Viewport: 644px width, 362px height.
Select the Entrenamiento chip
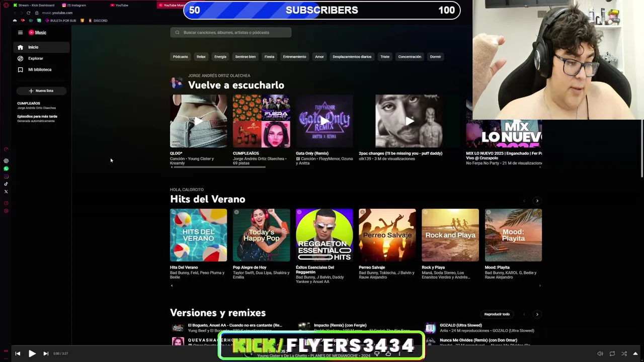[x=294, y=57]
